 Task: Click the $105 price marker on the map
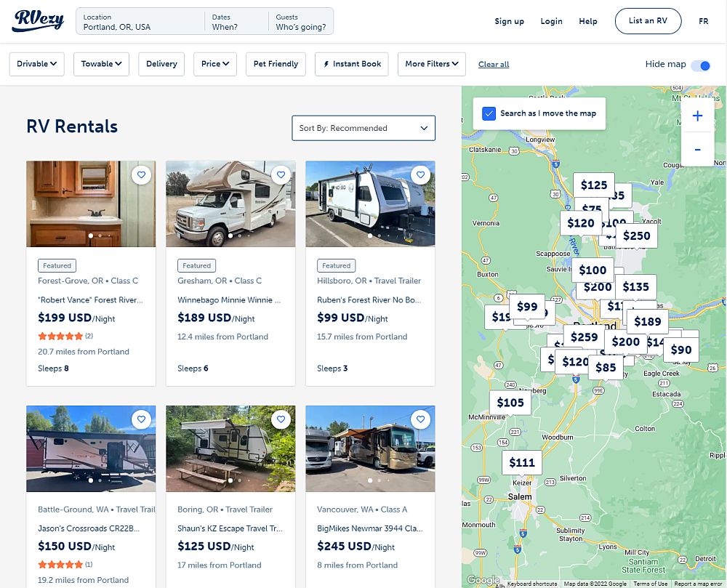pyautogui.click(x=510, y=403)
